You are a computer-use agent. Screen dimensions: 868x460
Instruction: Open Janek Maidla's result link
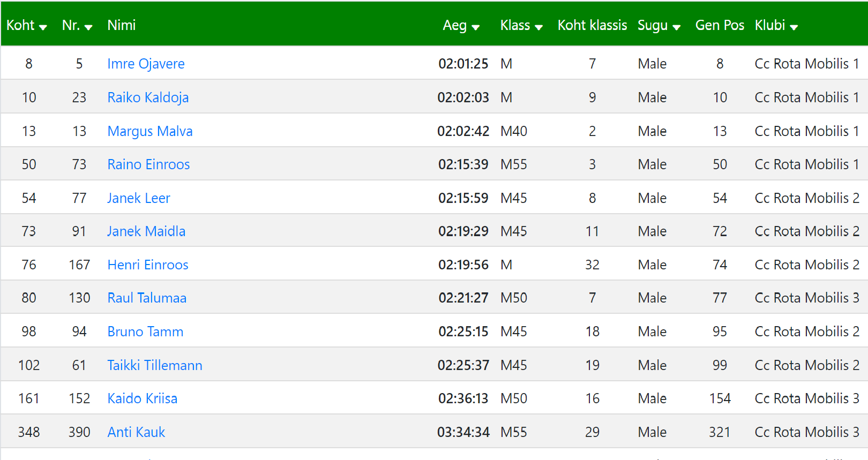point(146,231)
